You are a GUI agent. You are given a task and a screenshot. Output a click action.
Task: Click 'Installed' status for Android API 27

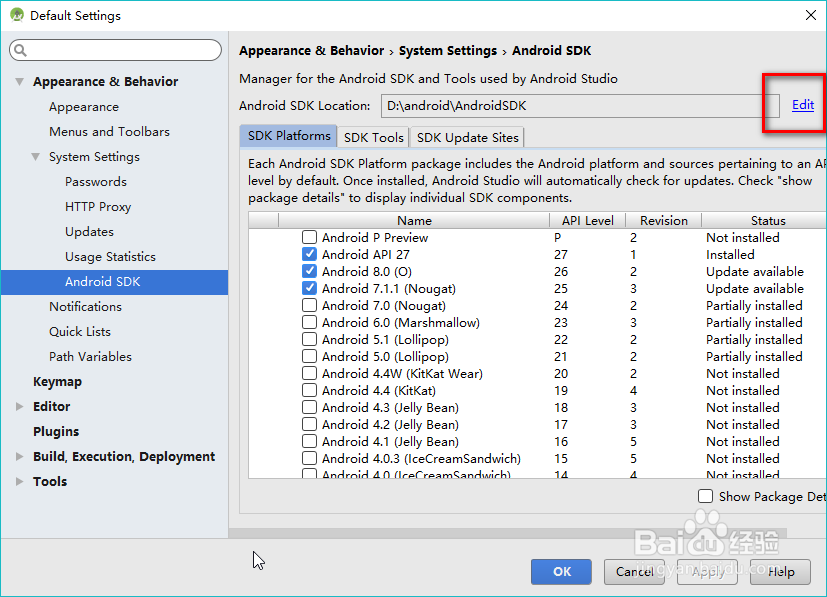click(730, 255)
